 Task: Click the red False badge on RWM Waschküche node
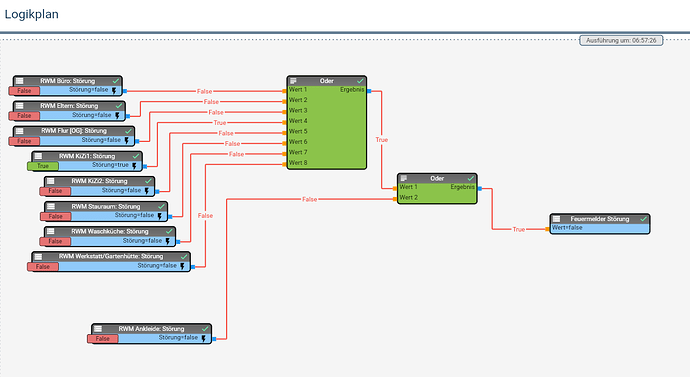pos(55,241)
